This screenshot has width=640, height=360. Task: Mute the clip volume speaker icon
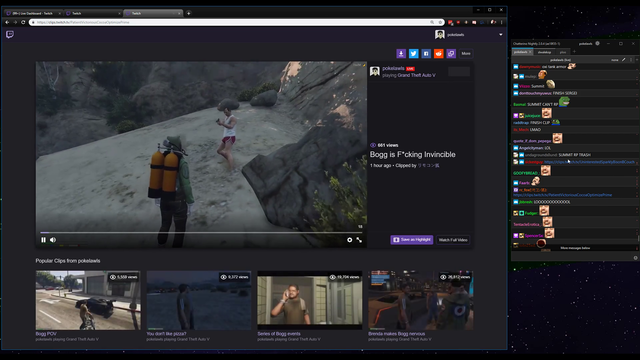(x=53, y=240)
